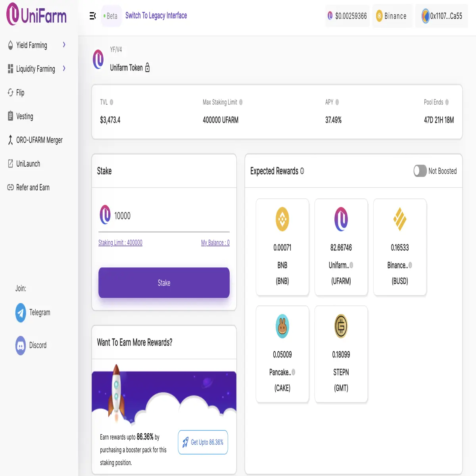Click the Yield Farming droplet icon
The image size is (476, 476).
[10, 45]
